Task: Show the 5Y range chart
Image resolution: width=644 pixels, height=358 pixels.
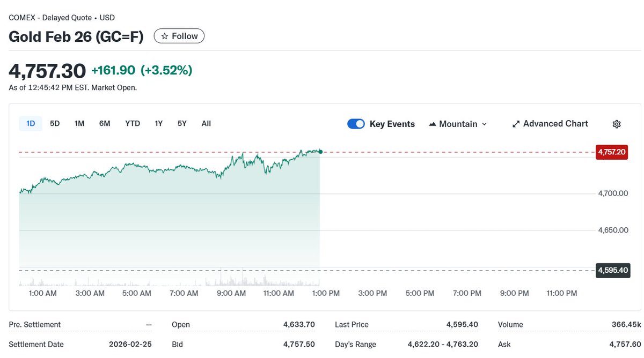Action: pos(182,123)
